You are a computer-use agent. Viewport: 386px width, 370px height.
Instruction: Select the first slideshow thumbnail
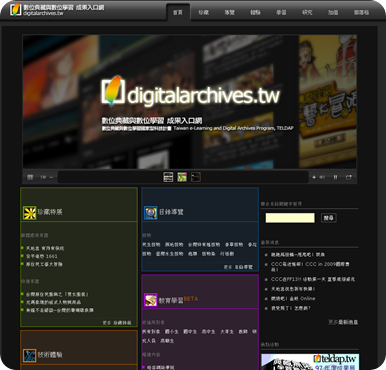[168, 177]
